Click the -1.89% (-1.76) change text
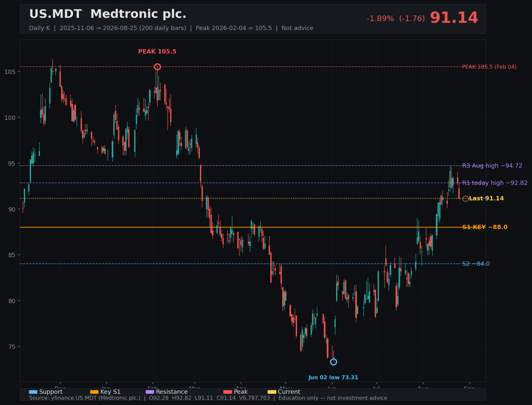 pyautogui.click(x=396, y=19)
